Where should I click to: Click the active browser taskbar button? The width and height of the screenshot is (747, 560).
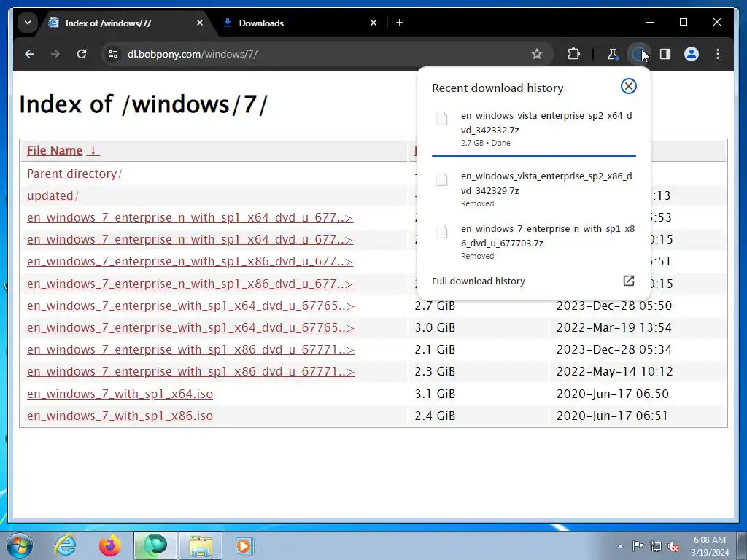(155, 545)
